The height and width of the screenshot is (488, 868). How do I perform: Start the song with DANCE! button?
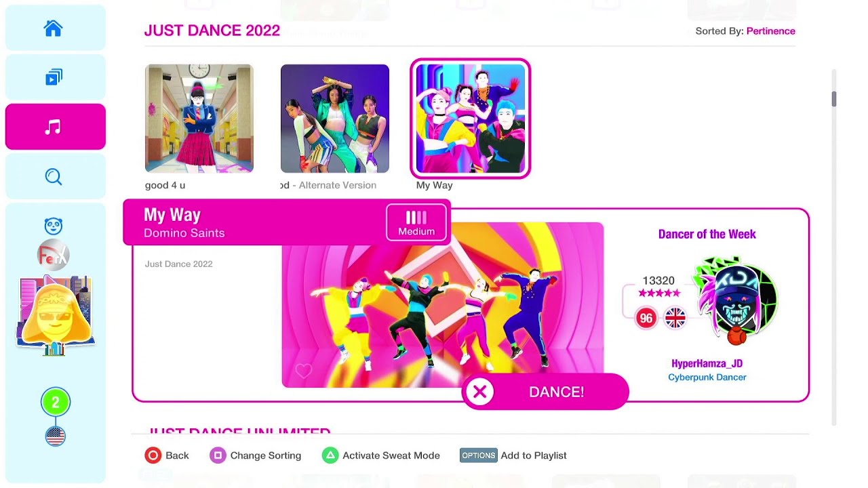[545, 392]
